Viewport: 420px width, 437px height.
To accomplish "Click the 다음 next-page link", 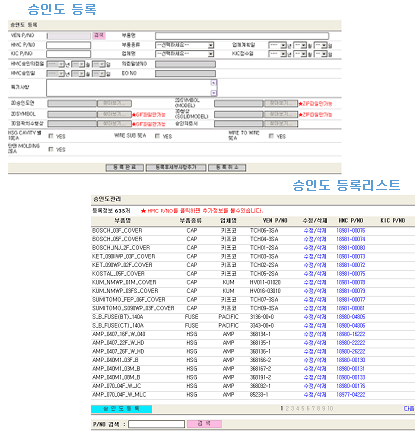I will point(409,408).
